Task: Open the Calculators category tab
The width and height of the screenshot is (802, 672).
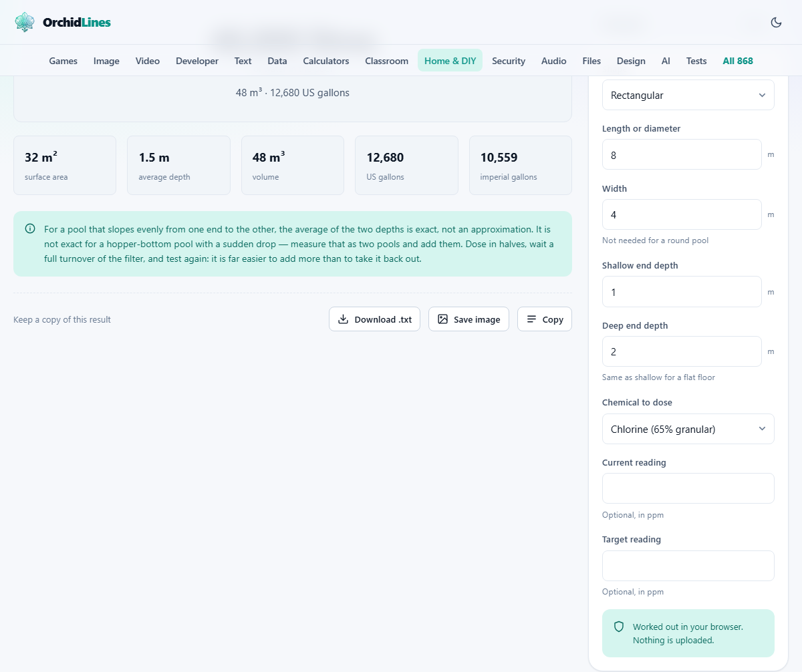Action: (x=326, y=61)
